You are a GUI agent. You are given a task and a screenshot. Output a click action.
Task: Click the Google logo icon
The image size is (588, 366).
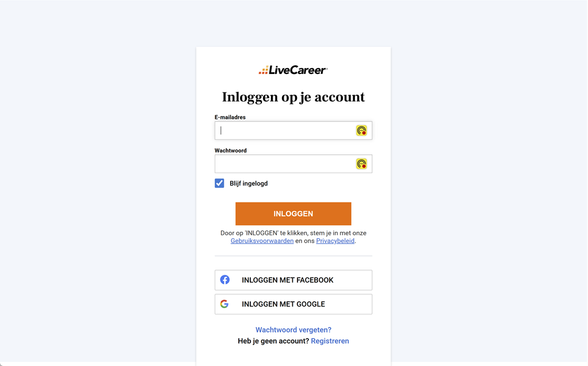click(225, 304)
